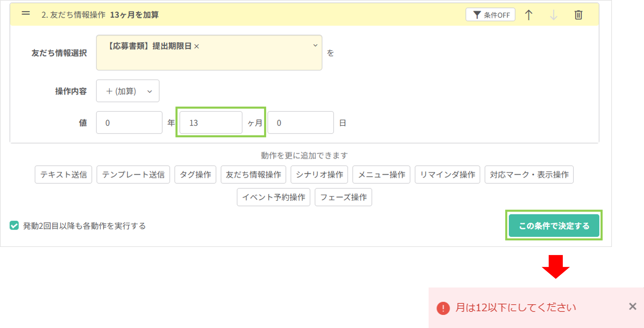Viewport: 644px width, 328px height.
Task: Remove 【応募書類】提出期限日 tag with ×
Action: pyautogui.click(x=197, y=47)
